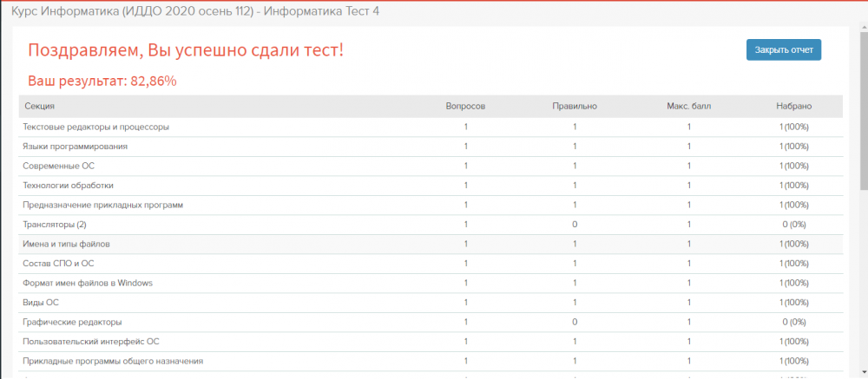
Task: Click the Закрыть отчет button
Action: (783, 49)
